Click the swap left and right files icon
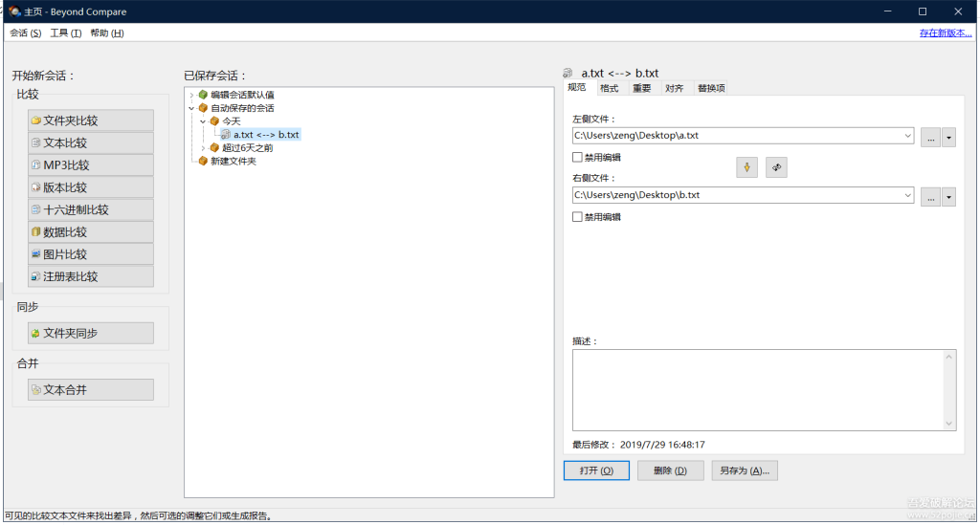 [776, 167]
